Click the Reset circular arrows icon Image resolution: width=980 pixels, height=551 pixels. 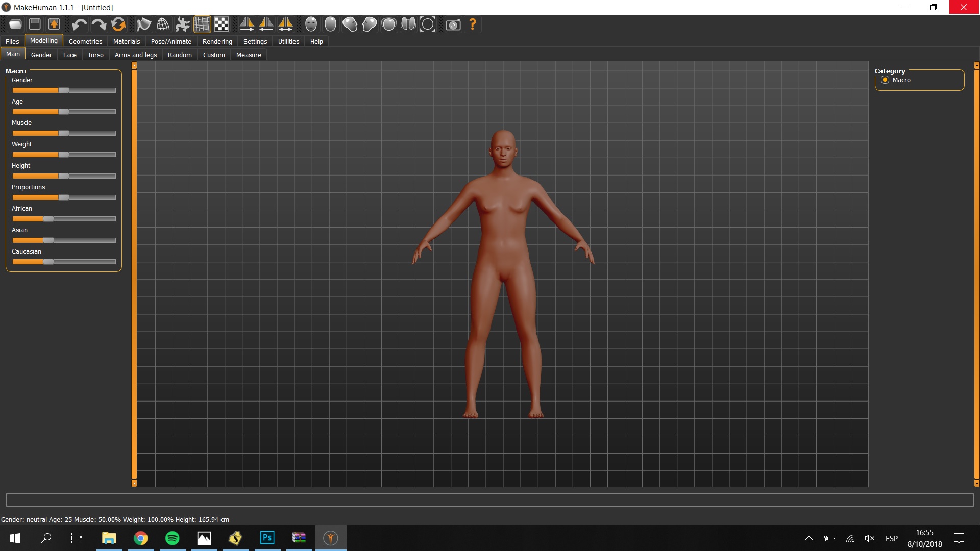[x=118, y=24]
